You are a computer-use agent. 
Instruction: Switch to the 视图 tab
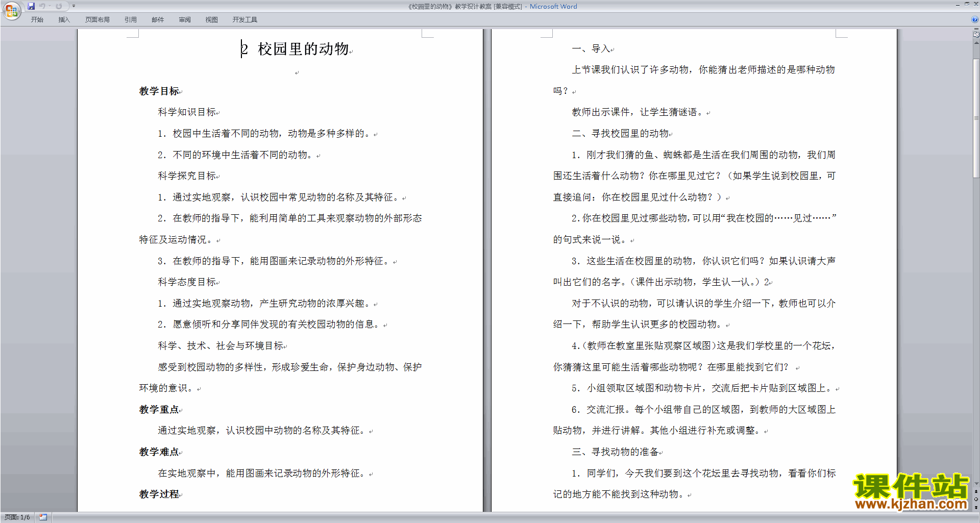point(211,20)
